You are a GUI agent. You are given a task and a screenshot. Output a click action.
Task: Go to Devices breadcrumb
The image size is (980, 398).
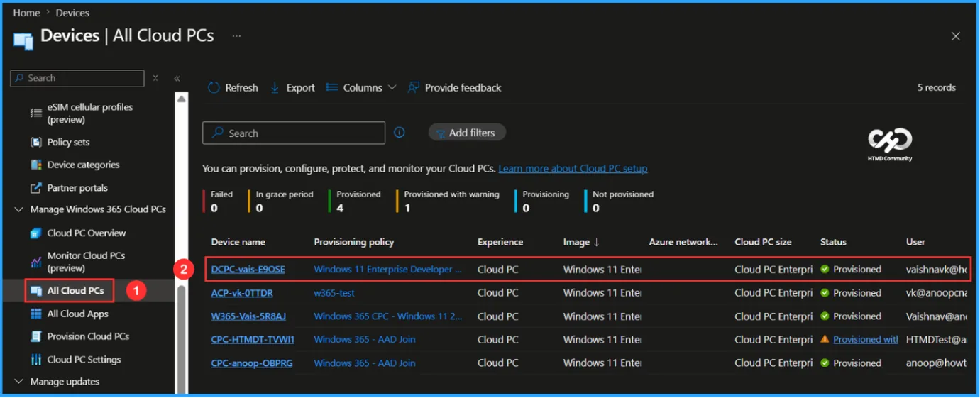[72, 13]
